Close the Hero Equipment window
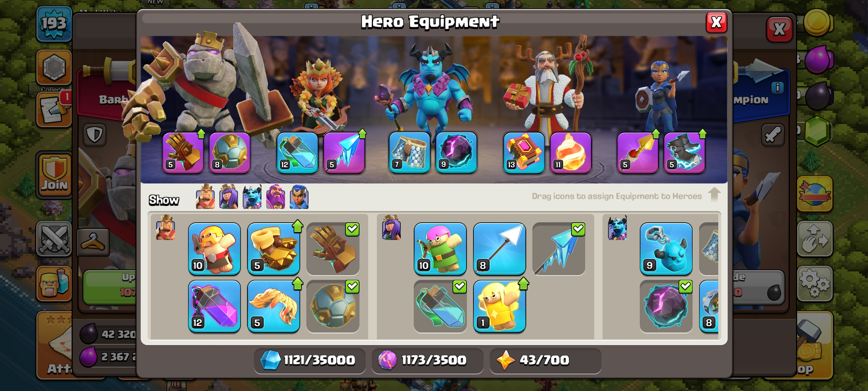The image size is (868, 391). (716, 23)
